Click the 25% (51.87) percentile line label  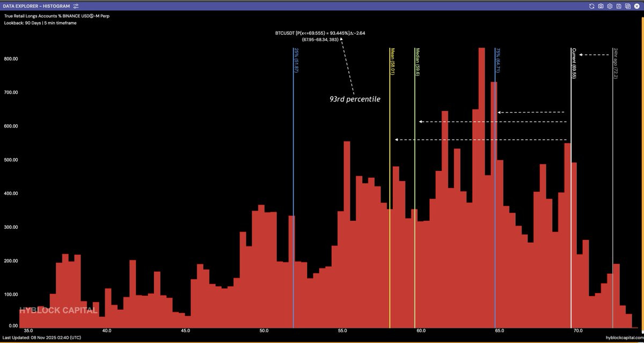click(x=296, y=60)
